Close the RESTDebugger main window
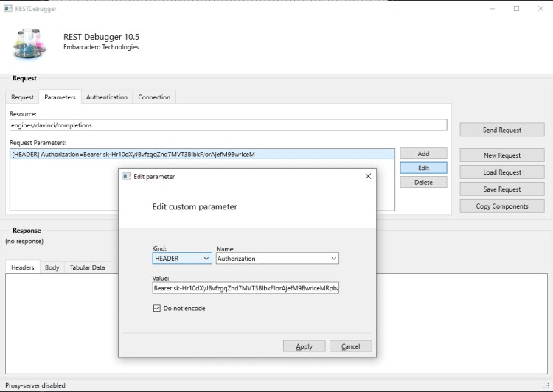The height and width of the screenshot is (392, 553). coord(540,8)
